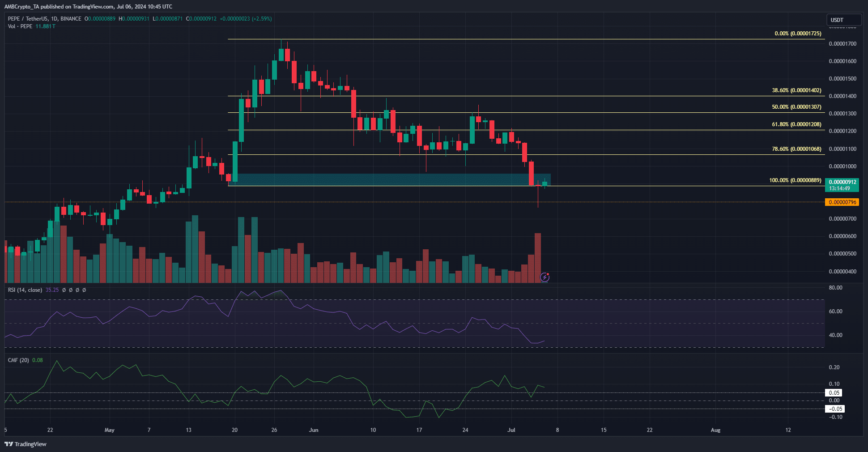Click the CMF −0.05 level label
This screenshot has width=868, height=452.
tap(835, 409)
